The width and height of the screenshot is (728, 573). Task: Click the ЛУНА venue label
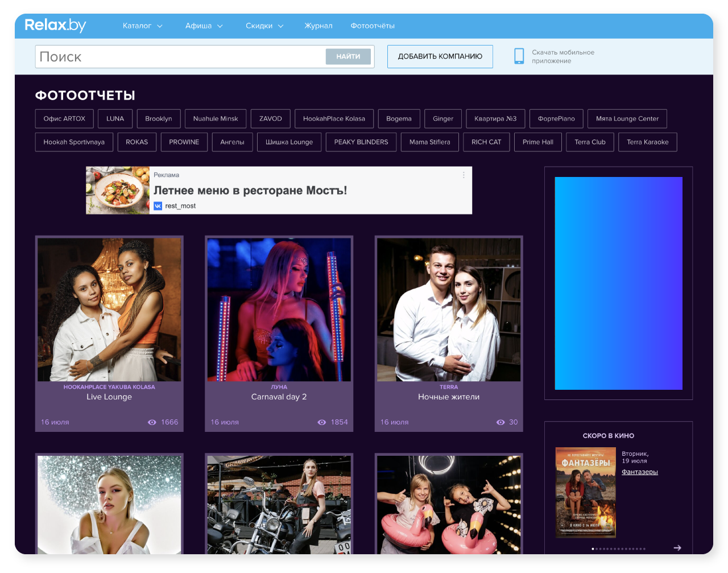[x=279, y=387]
